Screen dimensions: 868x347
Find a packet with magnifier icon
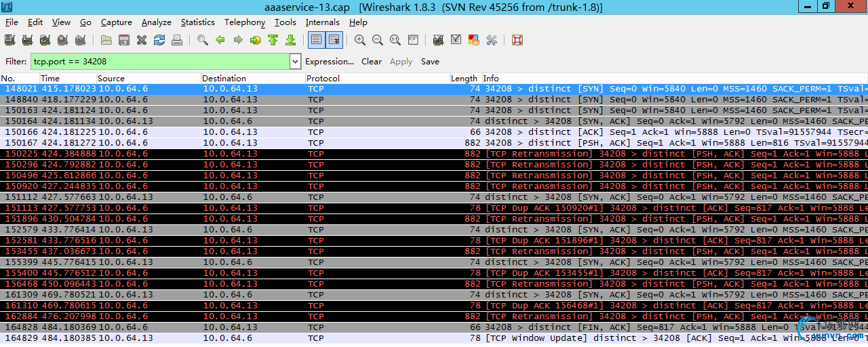pos(203,40)
